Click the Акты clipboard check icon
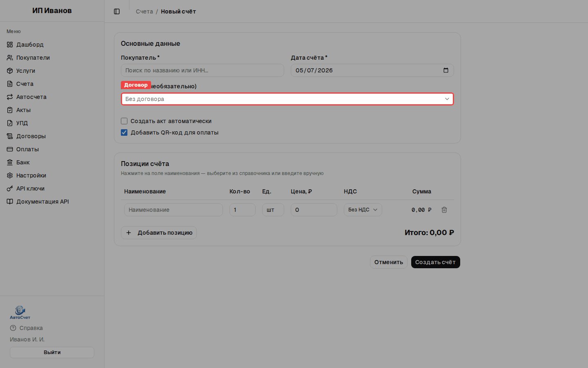 coord(10,110)
